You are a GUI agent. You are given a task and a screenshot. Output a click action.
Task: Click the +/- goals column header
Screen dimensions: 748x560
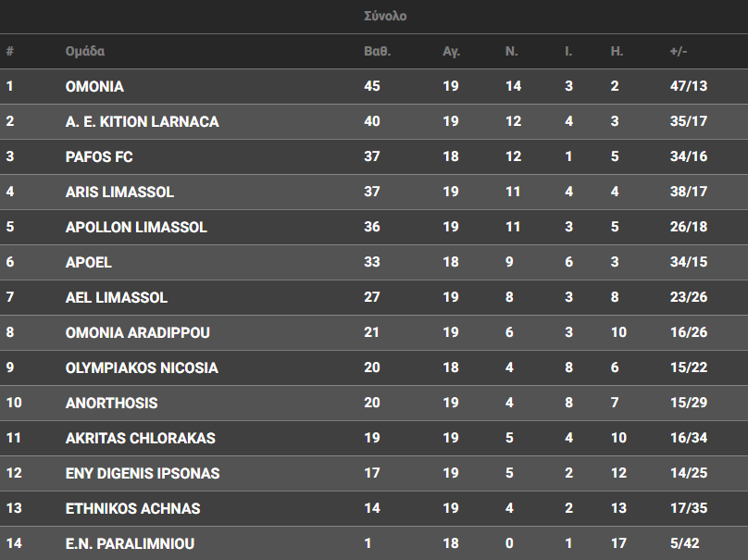tap(679, 51)
